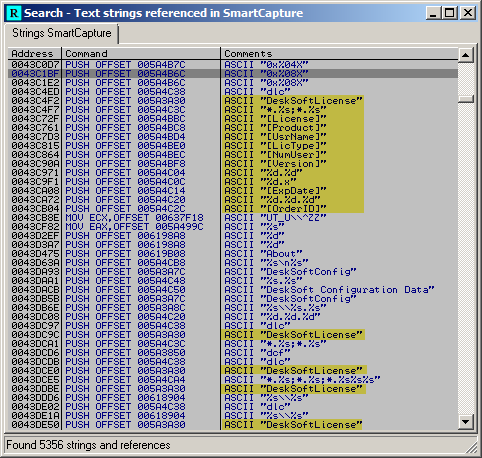The height and width of the screenshot is (458, 482).
Task: Click the ASCII "[NumUser]" comment
Action: pos(275,155)
